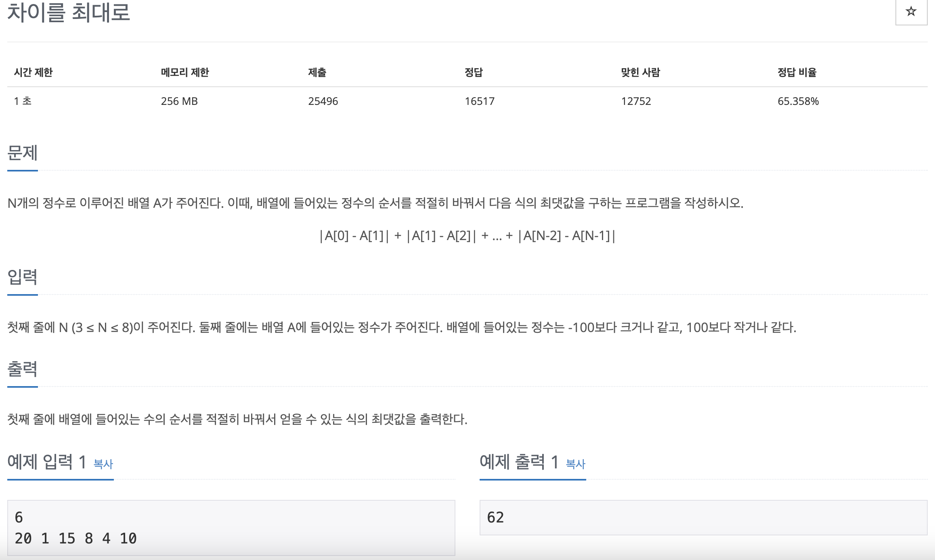The width and height of the screenshot is (935, 560).
Task: Click the 문제 section heading
Action: (x=23, y=153)
